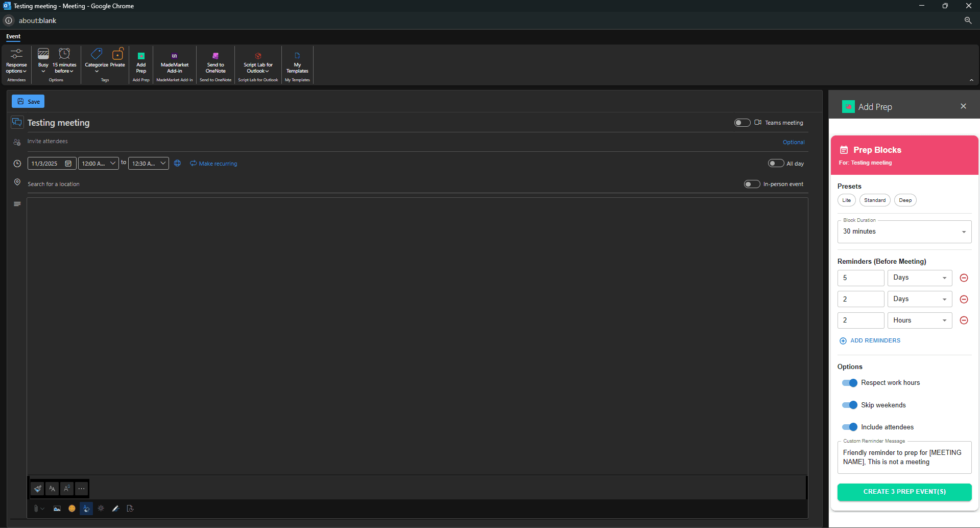Open the Block Duration 30 minutes dropdown
Image resolution: width=980 pixels, height=528 pixels.
coord(904,232)
